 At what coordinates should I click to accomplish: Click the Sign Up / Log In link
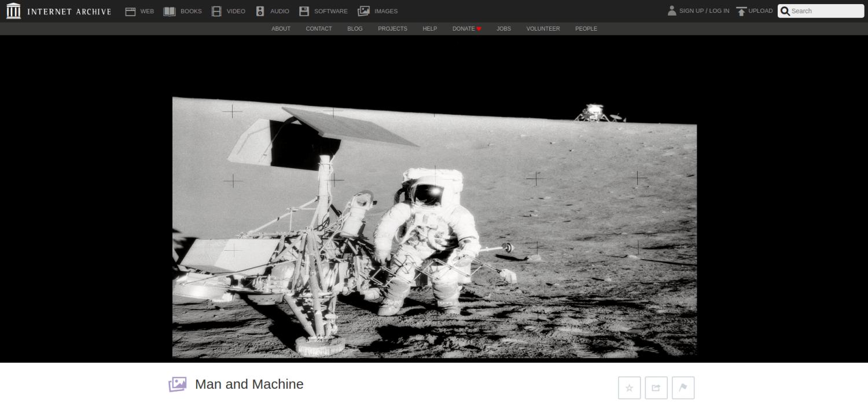point(704,11)
